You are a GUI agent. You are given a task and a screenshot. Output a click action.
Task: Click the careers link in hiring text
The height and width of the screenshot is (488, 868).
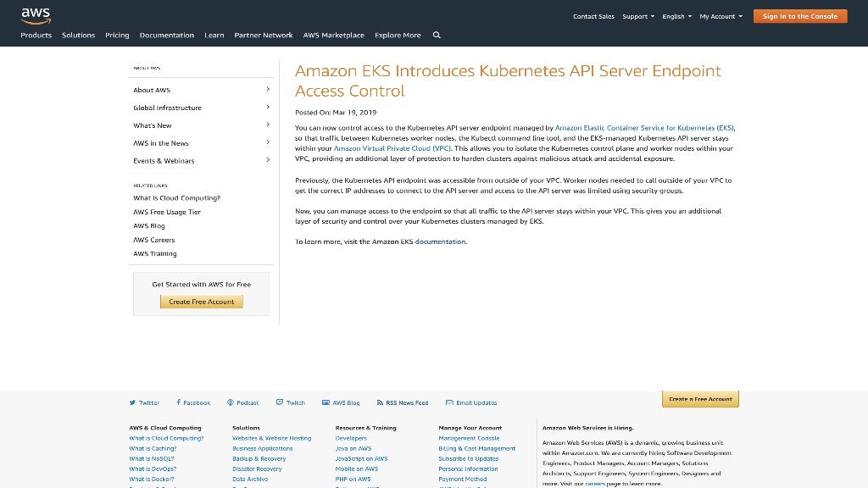coord(595,484)
